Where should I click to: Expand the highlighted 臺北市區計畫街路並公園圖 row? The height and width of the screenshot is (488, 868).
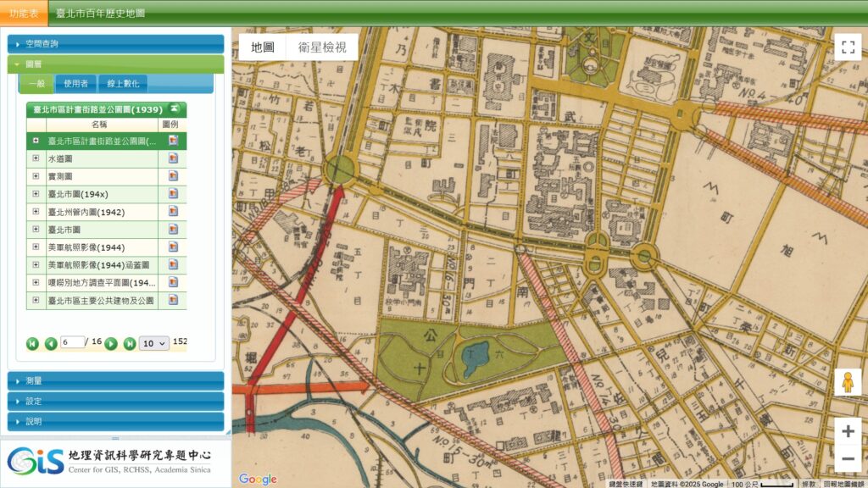tap(36, 141)
